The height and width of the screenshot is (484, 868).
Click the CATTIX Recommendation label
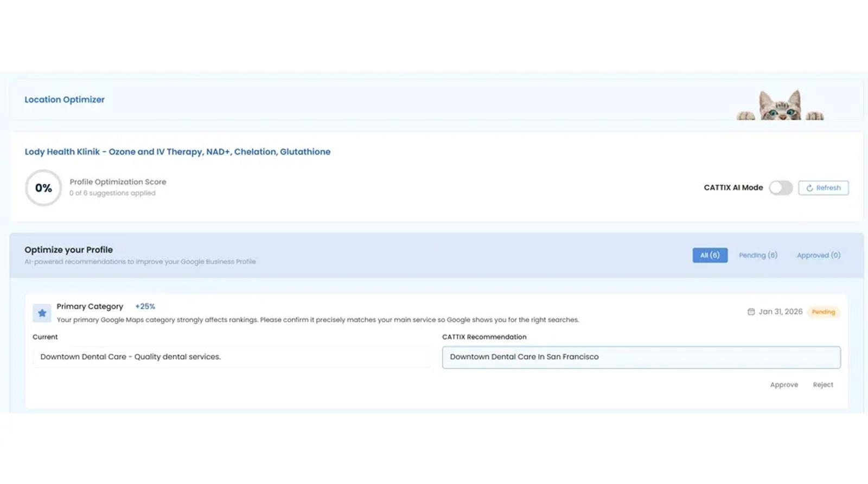click(484, 337)
